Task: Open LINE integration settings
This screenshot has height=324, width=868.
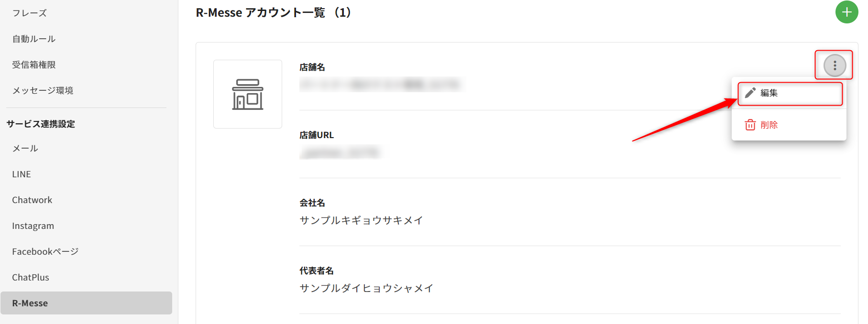Action: tap(22, 174)
